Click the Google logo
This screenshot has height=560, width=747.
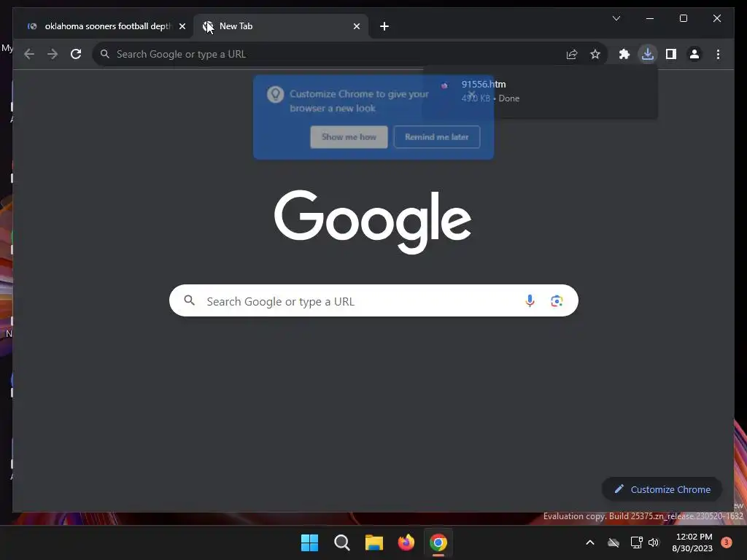[x=373, y=222]
